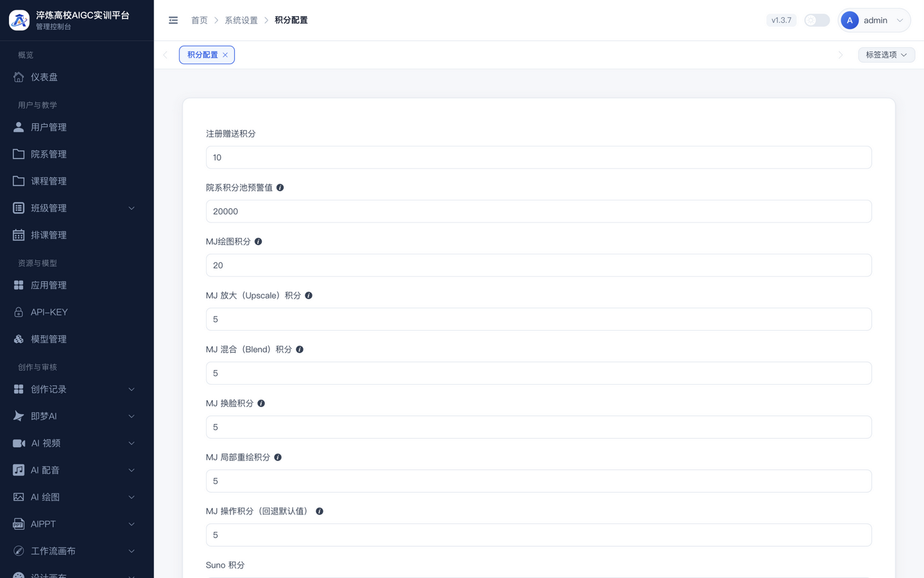Open the 课程管理 menu item
Image resolution: width=924 pixels, height=578 pixels.
[77, 181]
